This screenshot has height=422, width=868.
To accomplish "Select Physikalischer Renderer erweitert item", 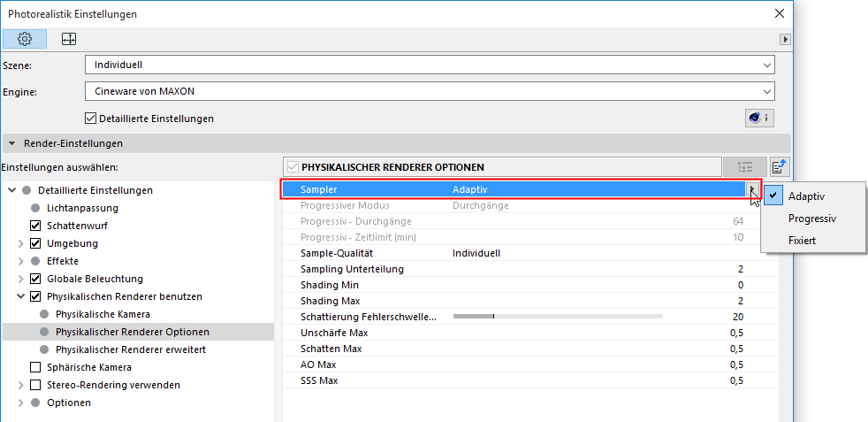I will (131, 349).
